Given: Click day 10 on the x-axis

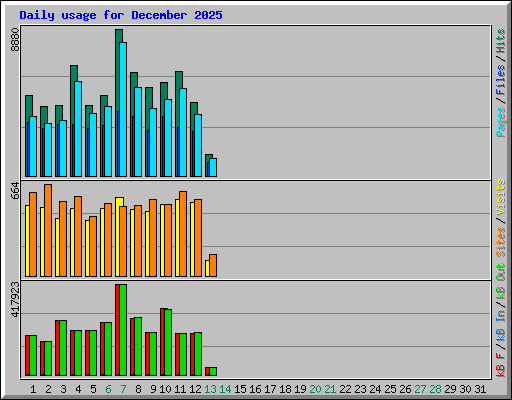Looking at the screenshot, I should pos(165,389).
